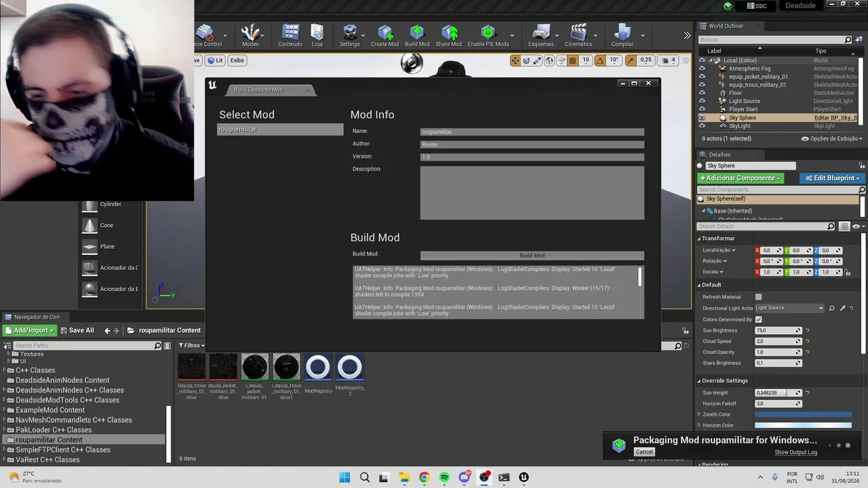Open the Settings toolbar button

click(x=350, y=36)
